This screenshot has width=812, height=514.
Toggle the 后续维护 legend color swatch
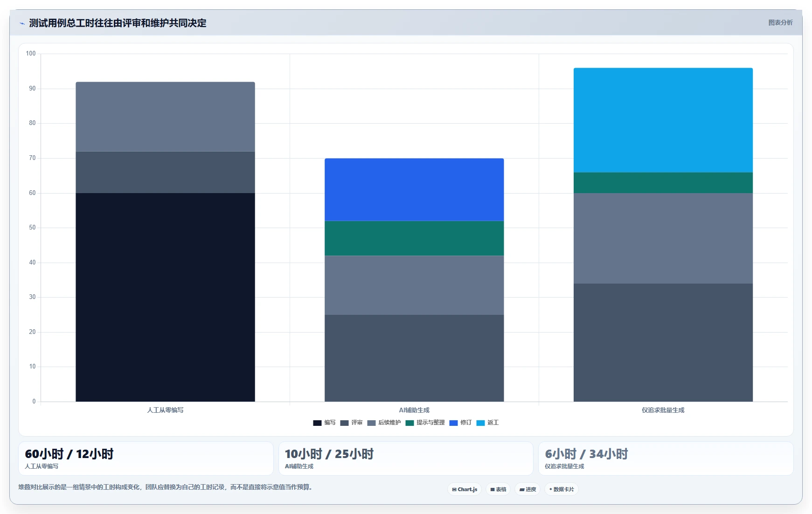(371, 423)
